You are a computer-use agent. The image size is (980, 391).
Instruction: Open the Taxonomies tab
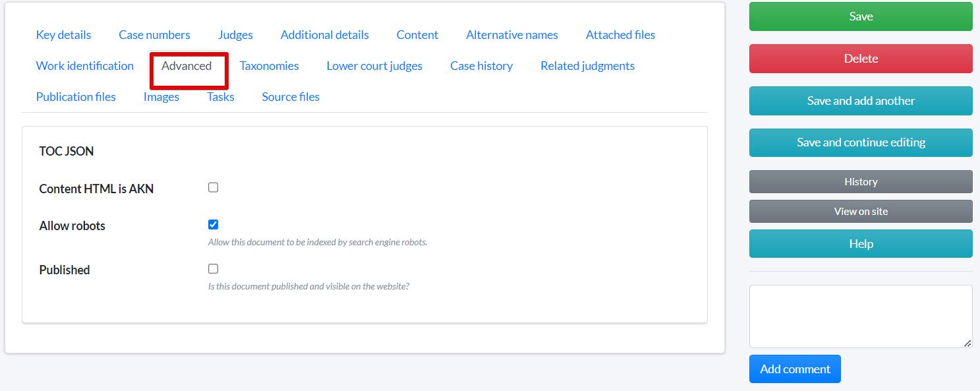(x=269, y=66)
